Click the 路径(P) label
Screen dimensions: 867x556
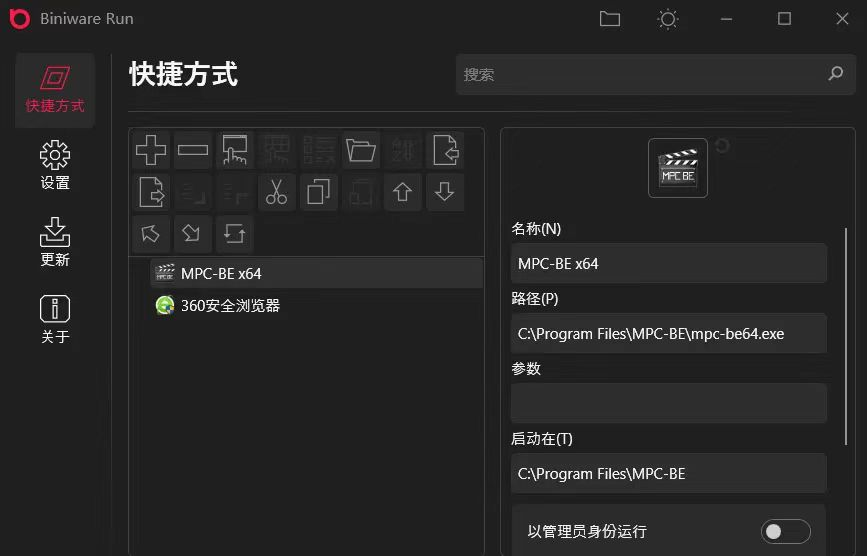coord(535,299)
